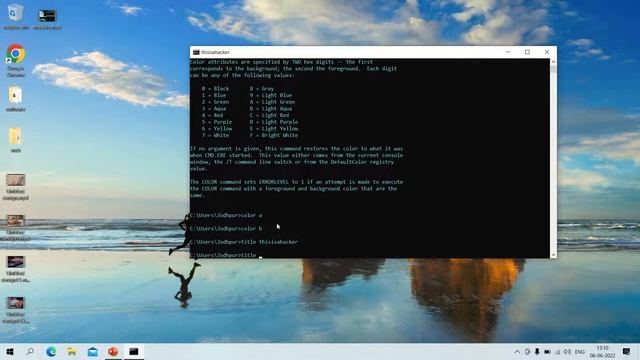Check the battery status icon
The image size is (640, 360).
pos(547,351)
